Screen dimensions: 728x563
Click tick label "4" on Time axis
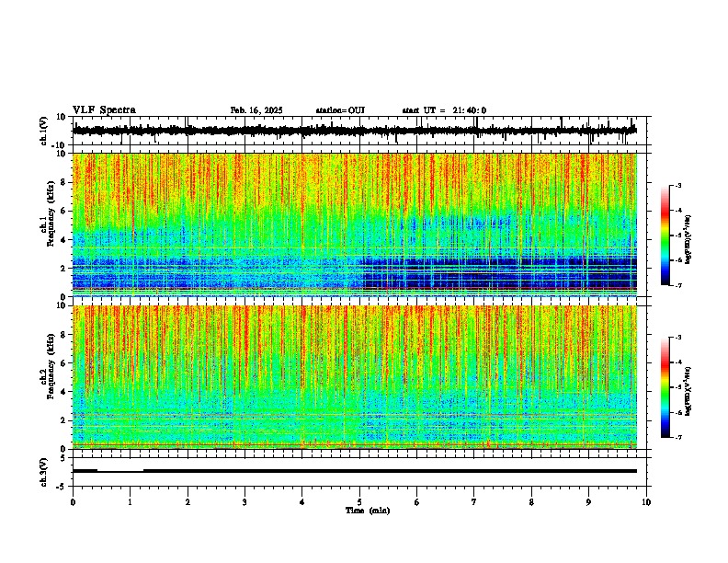[x=302, y=502]
